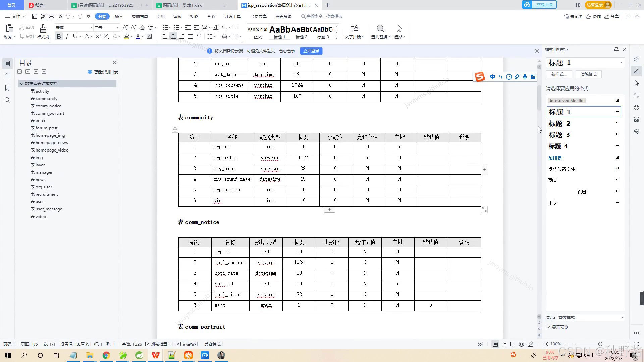644x362 pixels.
Task: Open the 插入 ribbon tab
Action: pos(119,16)
